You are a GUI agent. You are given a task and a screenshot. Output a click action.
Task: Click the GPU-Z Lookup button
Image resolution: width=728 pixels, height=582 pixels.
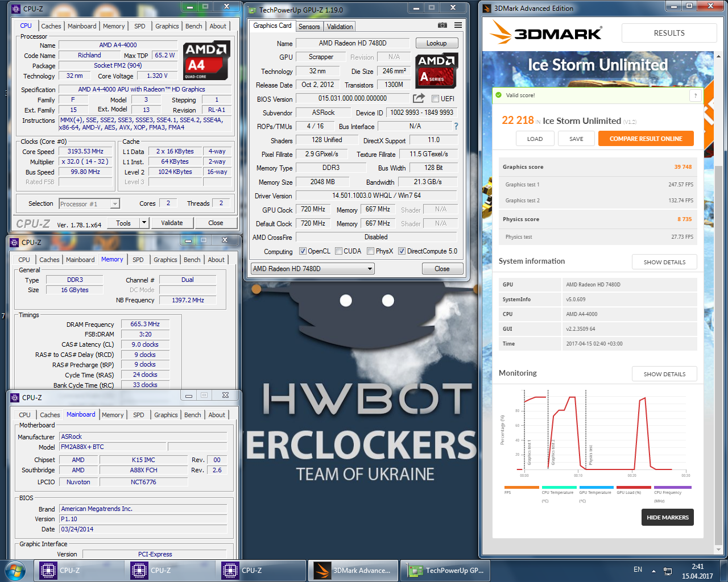pos(437,43)
